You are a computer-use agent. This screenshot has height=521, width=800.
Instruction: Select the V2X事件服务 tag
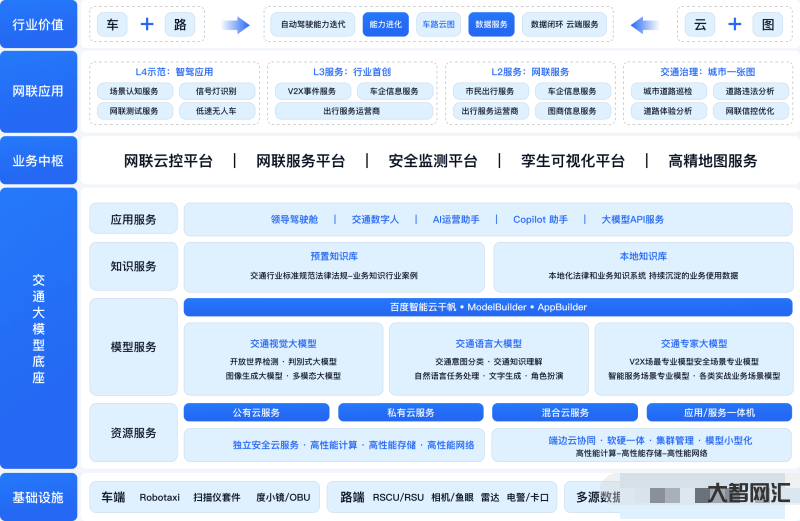click(312, 91)
